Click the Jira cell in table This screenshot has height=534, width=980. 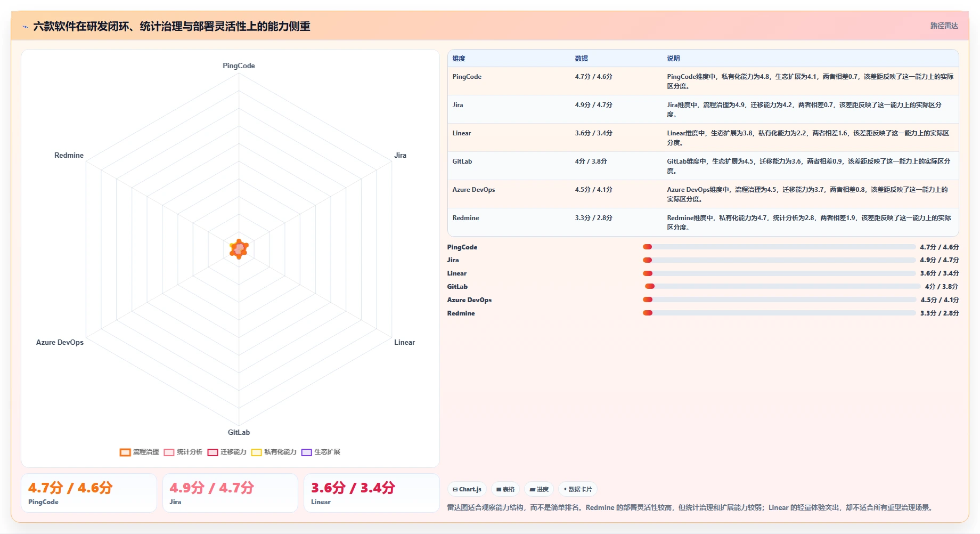tap(458, 105)
